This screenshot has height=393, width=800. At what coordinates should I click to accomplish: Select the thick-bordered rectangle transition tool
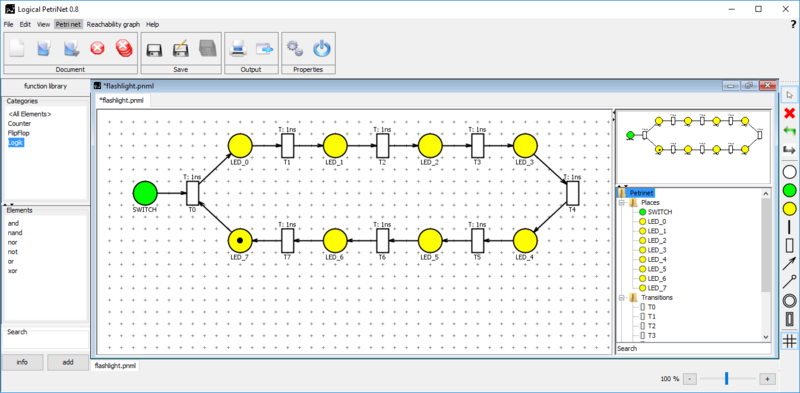point(789,320)
